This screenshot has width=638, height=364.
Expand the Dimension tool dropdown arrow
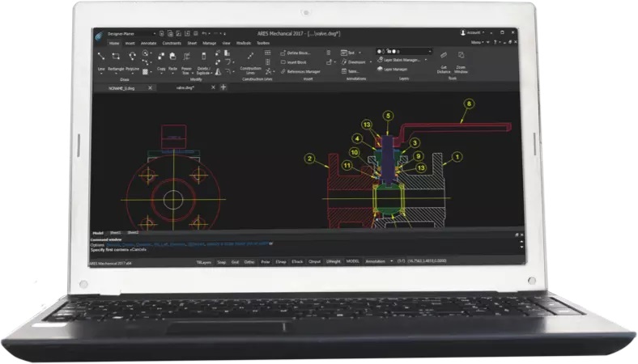(x=371, y=61)
